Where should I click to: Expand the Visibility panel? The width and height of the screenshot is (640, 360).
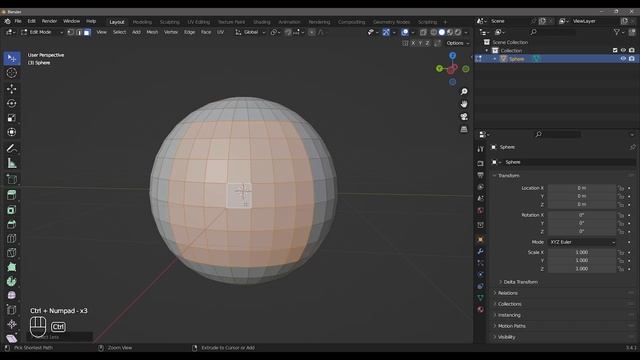point(507,337)
